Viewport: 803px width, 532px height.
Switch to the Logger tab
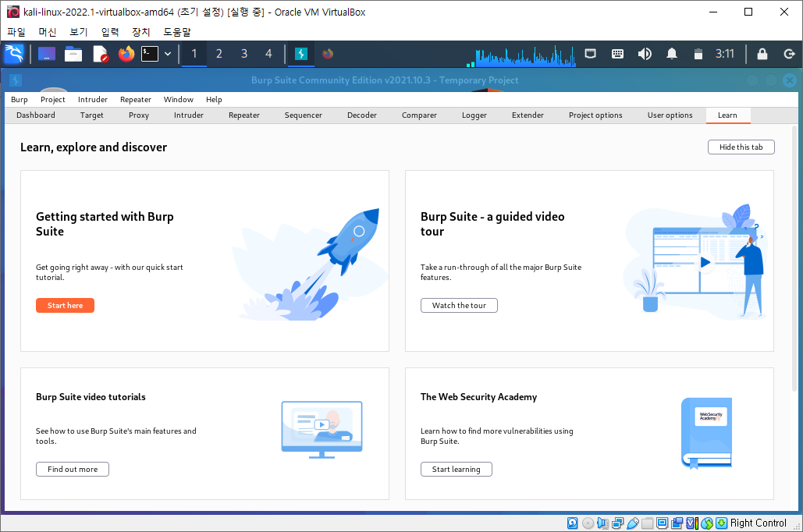474,115
